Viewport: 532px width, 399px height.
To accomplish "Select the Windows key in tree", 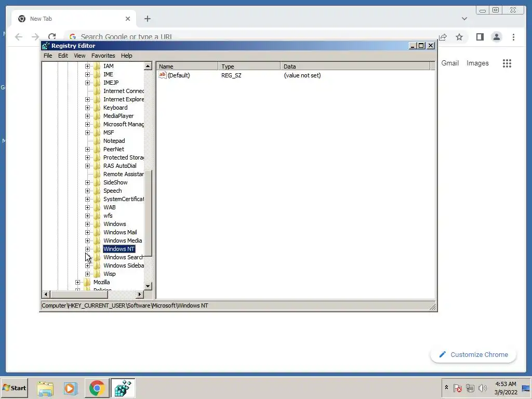I will (115, 224).
